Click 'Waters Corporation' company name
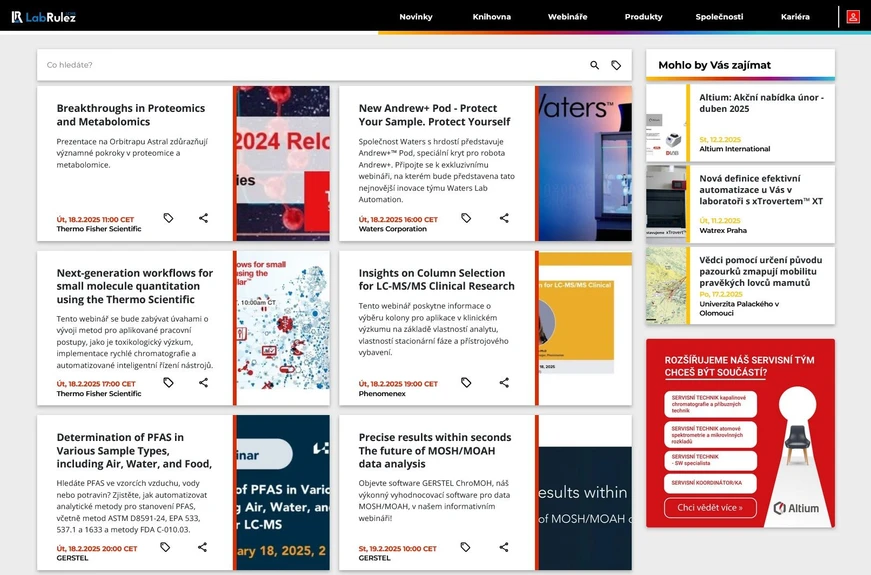The image size is (871, 575). tap(393, 229)
